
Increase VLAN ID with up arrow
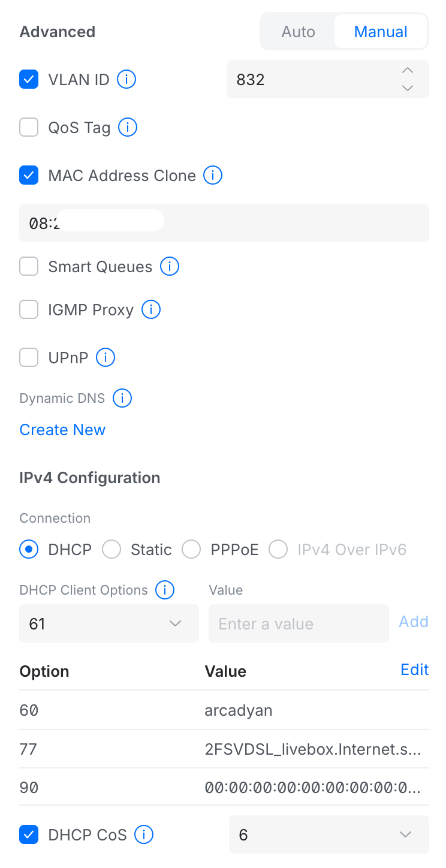pyautogui.click(x=408, y=71)
